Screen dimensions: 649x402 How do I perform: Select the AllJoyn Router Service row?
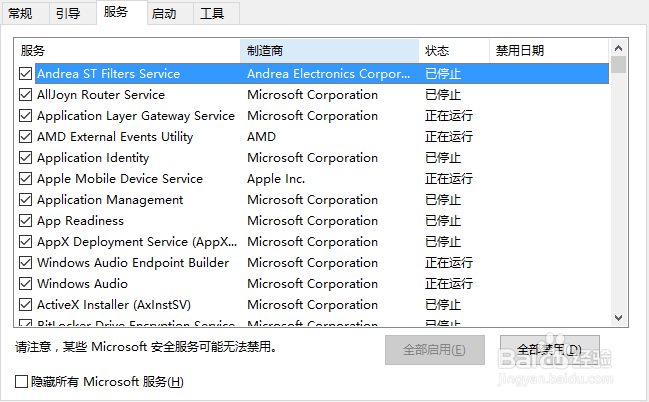tap(322, 95)
